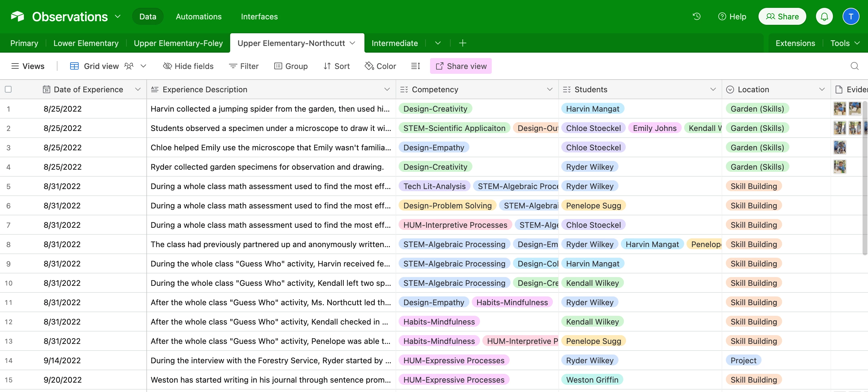Switch to the Lower Elementary table tab
The image size is (868, 392).
pyautogui.click(x=86, y=43)
